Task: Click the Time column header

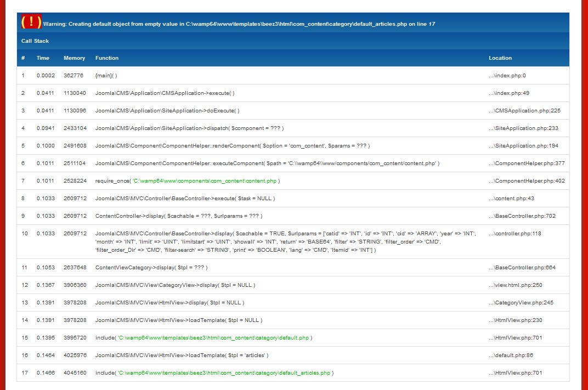Action: pyautogui.click(x=43, y=58)
